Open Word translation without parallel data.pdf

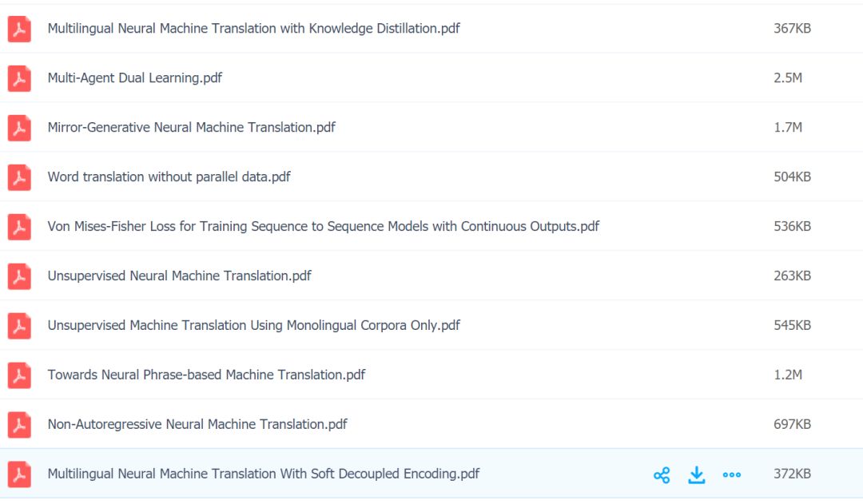(169, 177)
